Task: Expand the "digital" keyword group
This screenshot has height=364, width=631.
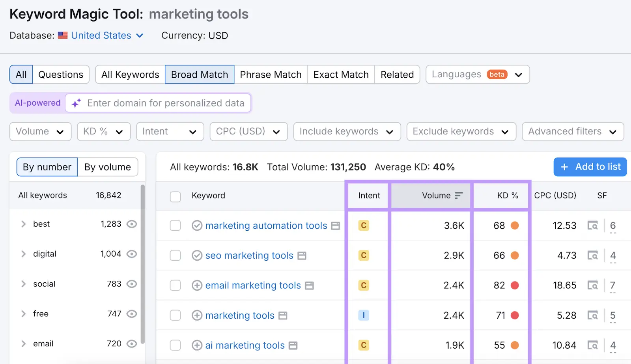Action: click(23, 254)
